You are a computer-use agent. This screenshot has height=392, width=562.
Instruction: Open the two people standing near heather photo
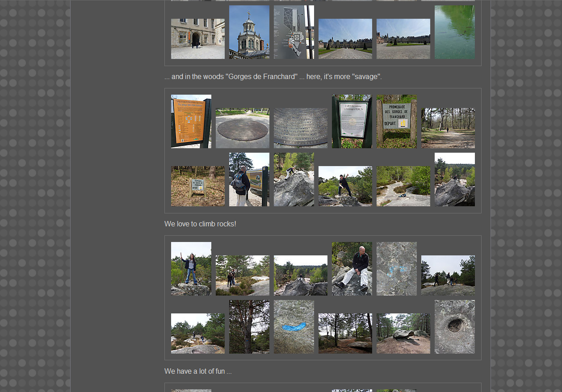pyautogui.click(x=242, y=275)
